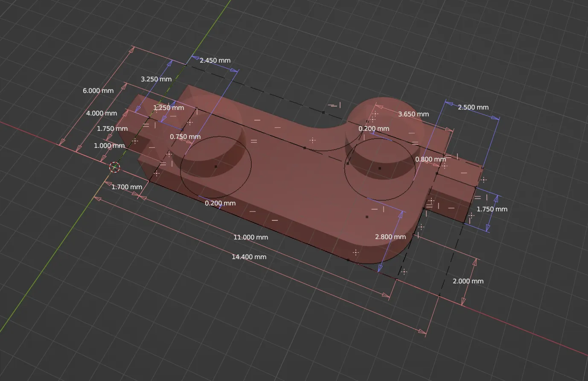Select the 3.650 mm dimension label

[413, 114]
